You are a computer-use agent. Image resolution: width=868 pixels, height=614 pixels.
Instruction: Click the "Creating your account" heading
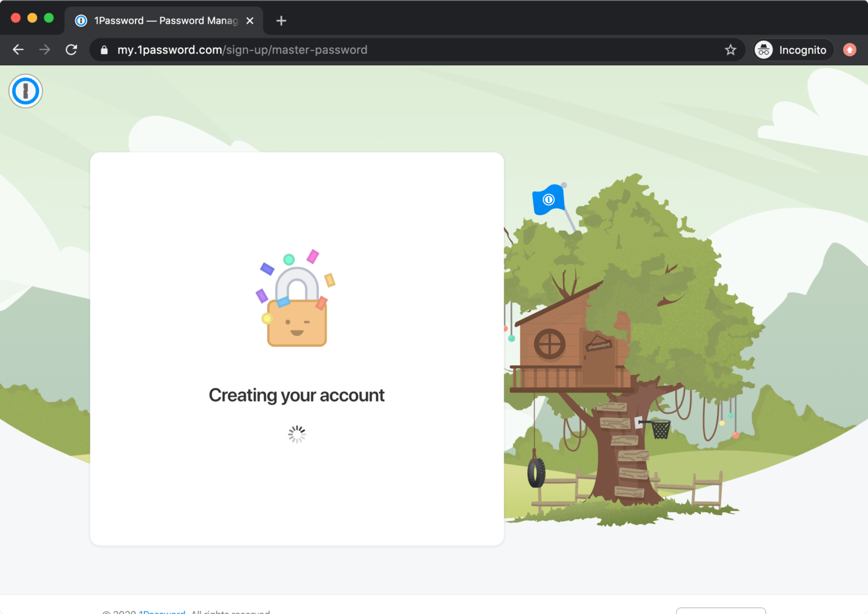click(x=296, y=395)
